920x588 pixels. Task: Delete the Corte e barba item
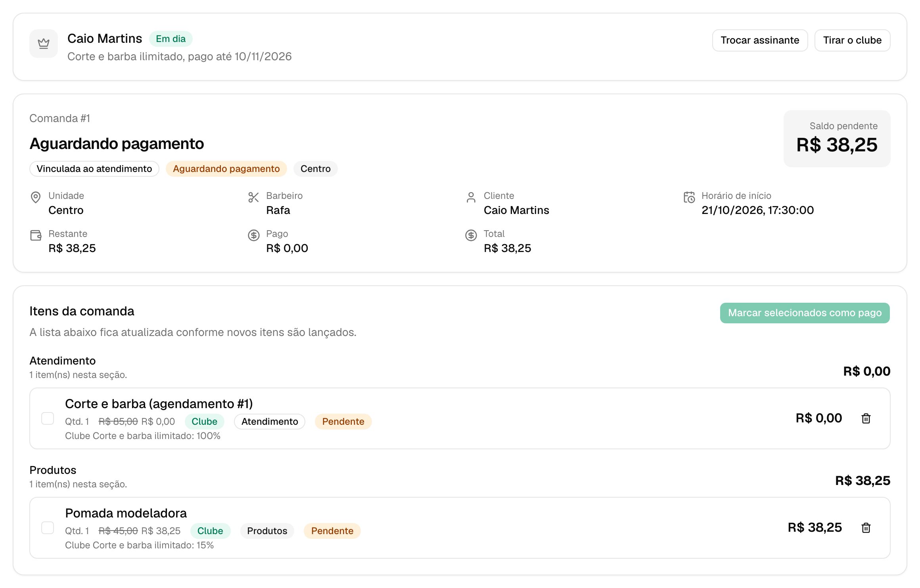[x=866, y=418]
